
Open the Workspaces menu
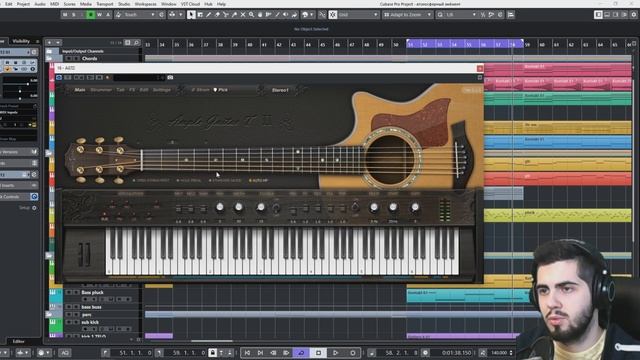(145, 4)
